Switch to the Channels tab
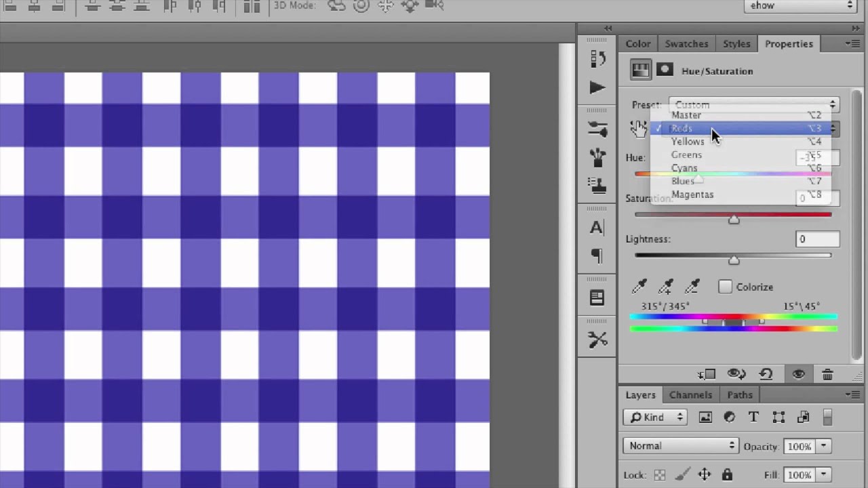The width and height of the screenshot is (868, 488). pyautogui.click(x=690, y=395)
